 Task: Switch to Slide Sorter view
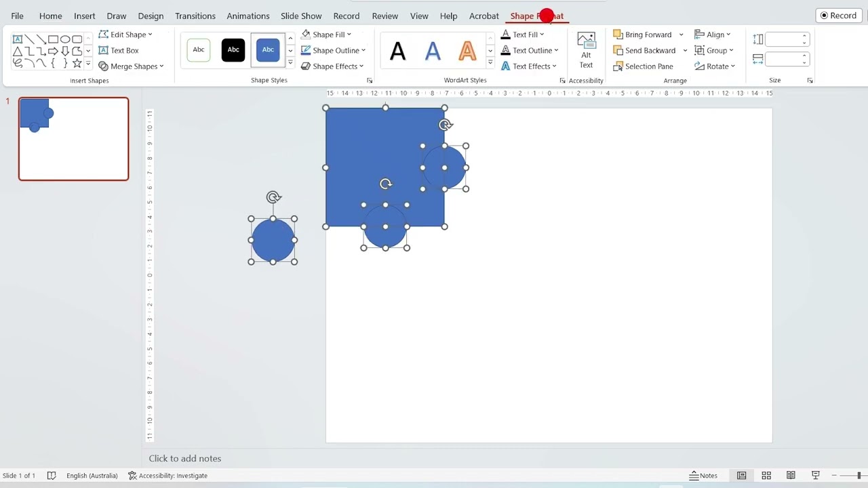coord(766,476)
